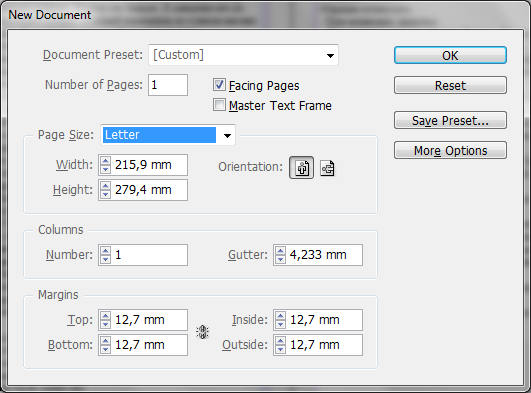Screen dimensions: 531x393
Task: Open the Document Preset dropdown
Action: click(x=243, y=55)
